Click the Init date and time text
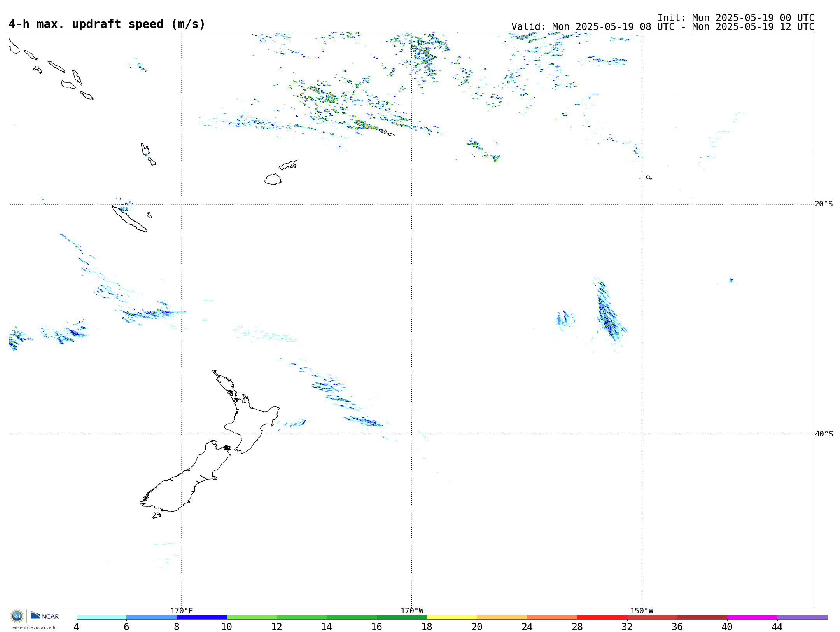840x632 pixels. [x=735, y=18]
